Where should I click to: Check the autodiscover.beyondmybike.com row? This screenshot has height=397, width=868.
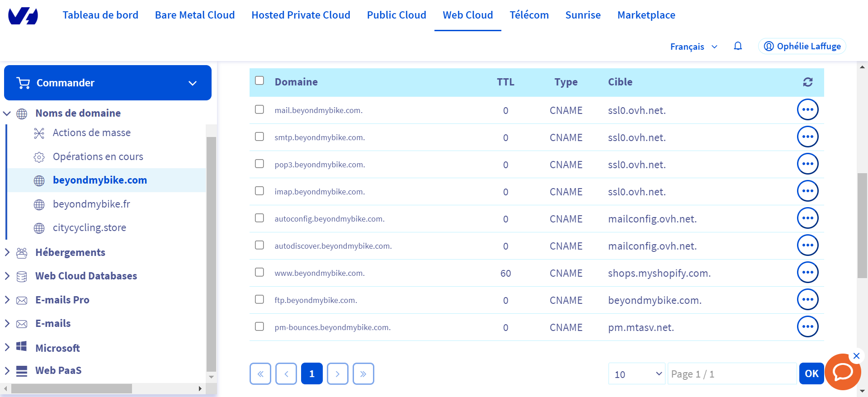(259, 245)
